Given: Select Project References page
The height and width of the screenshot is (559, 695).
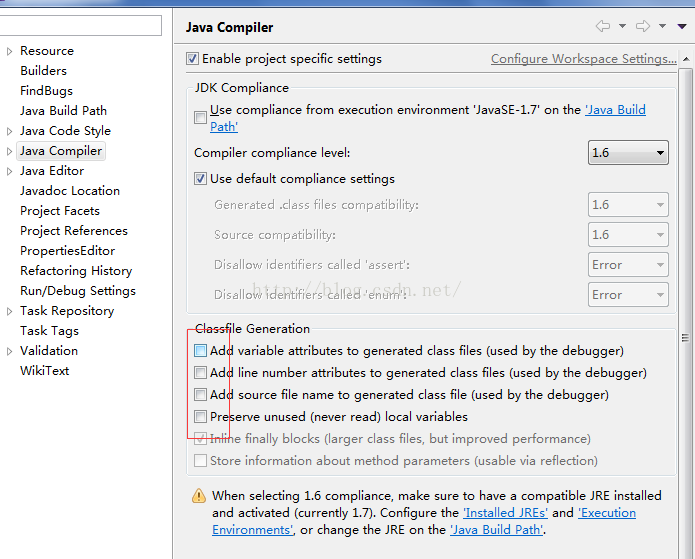Looking at the screenshot, I should point(74,231).
